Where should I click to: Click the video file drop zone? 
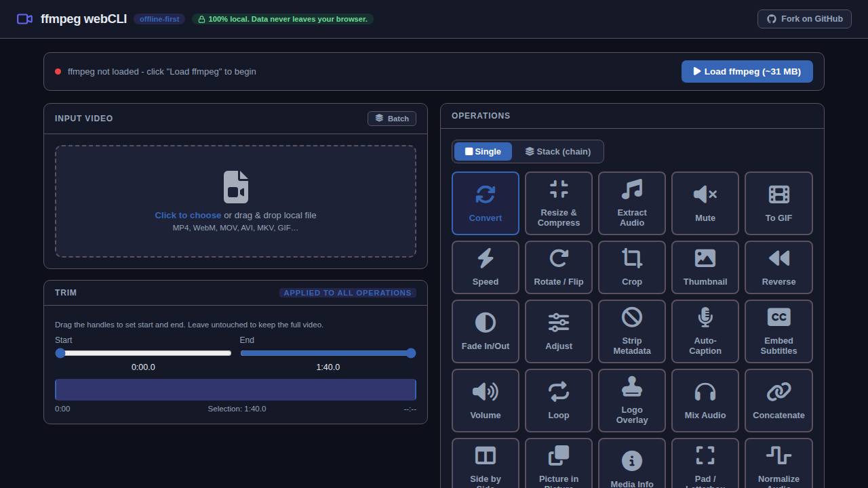pyautogui.click(x=235, y=201)
